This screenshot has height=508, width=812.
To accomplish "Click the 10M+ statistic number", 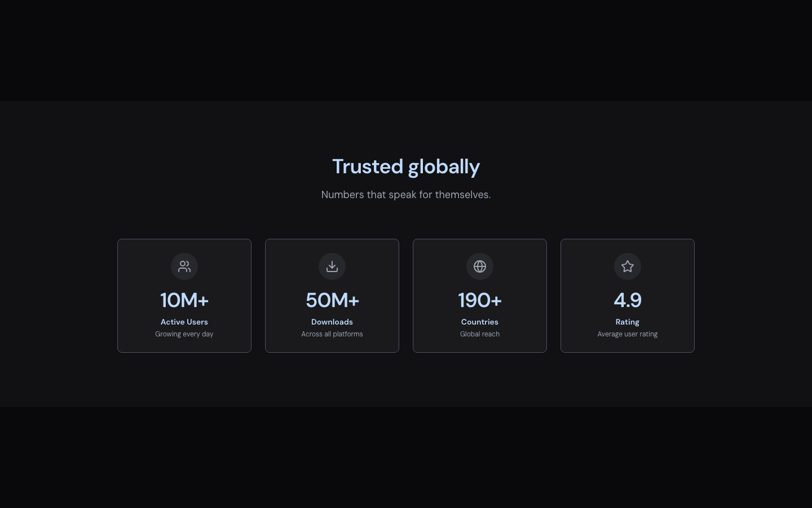I will click(x=184, y=300).
